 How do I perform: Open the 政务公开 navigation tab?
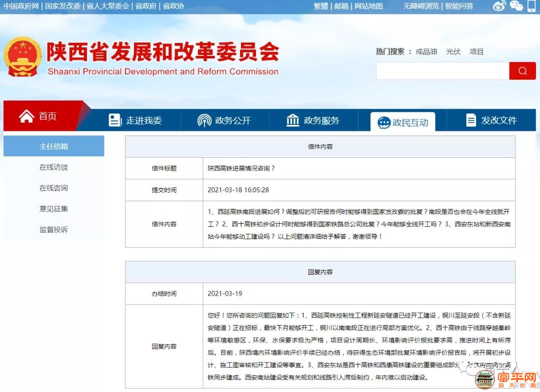(x=225, y=120)
